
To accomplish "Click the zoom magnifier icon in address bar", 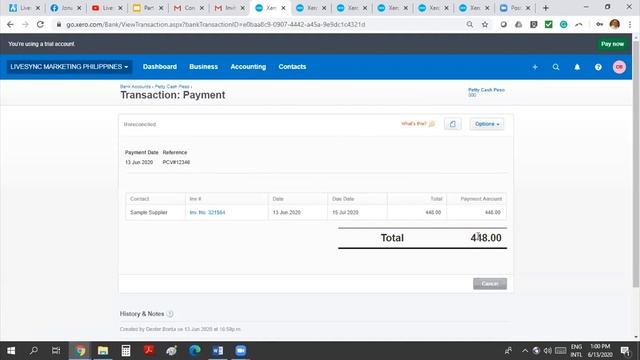I will pyautogui.click(x=470, y=24).
